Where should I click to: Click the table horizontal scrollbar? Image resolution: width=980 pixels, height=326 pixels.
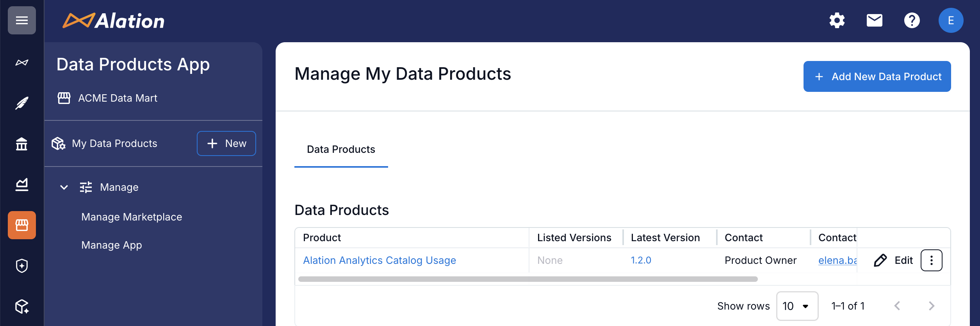click(527, 279)
